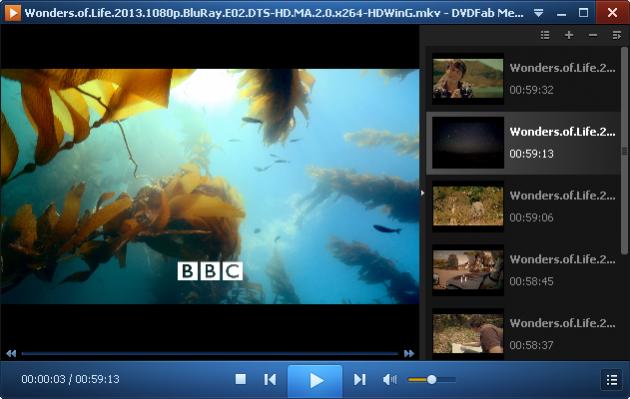Remove playlist item with the minus icon

[x=593, y=35]
